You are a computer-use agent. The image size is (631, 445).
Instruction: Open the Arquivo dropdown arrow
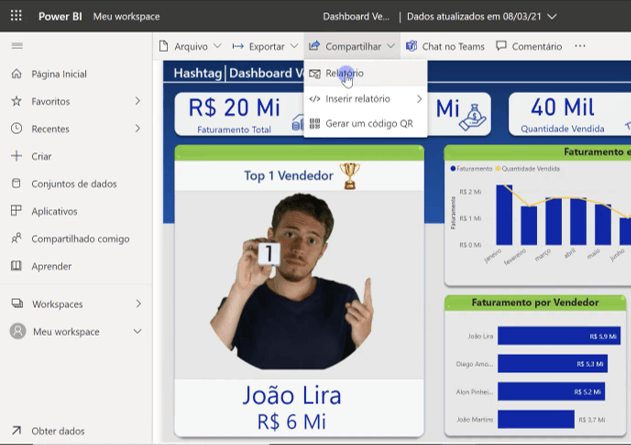click(x=217, y=46)
